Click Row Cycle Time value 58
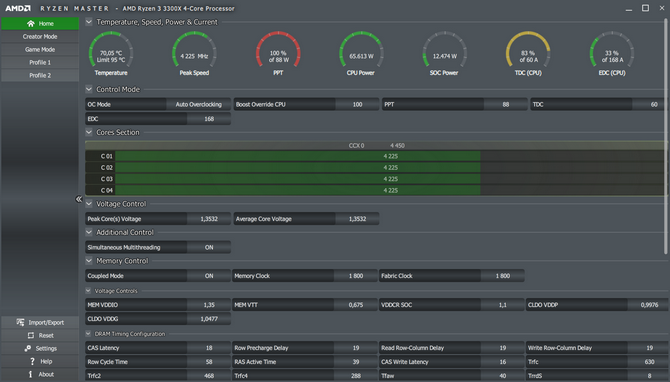The image size is (670, 382). pyautogui.click(x=209, y=362)
